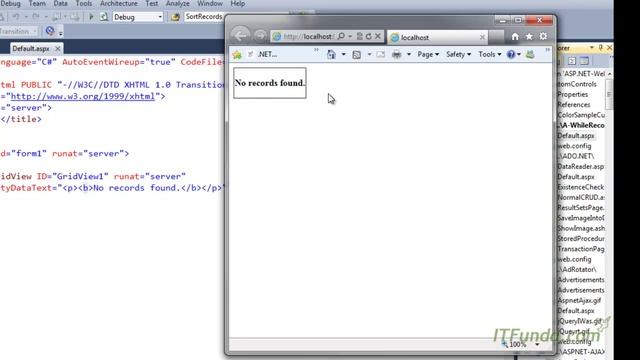Open browser settings gear icon

point(543,36)
